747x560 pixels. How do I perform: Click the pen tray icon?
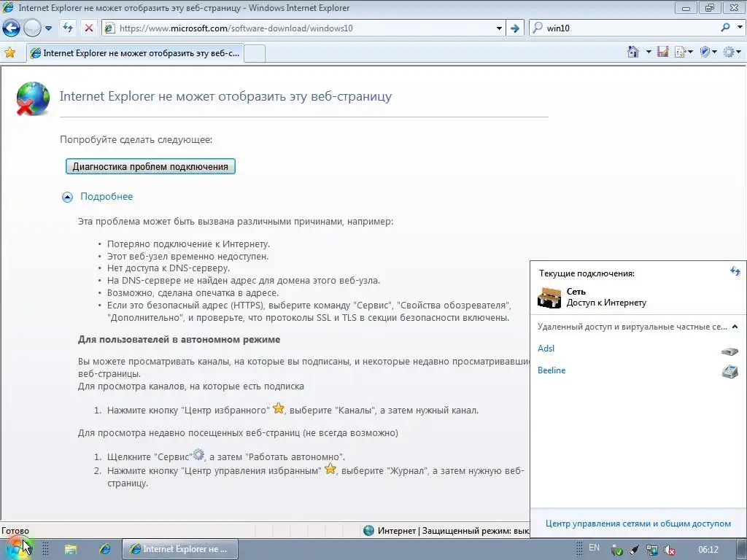634,551
